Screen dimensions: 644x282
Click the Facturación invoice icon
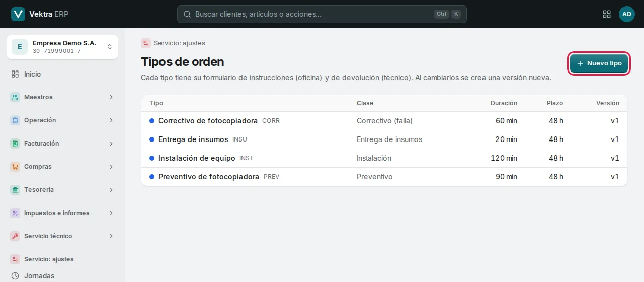point(15,144)
